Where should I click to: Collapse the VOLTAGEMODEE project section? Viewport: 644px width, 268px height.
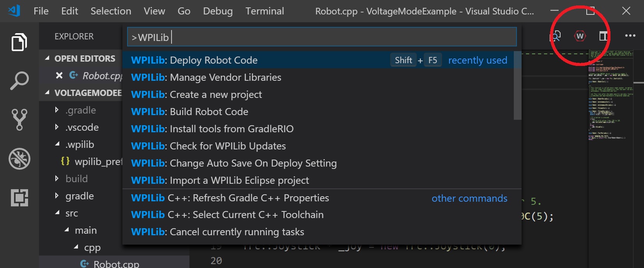point(47,93)
